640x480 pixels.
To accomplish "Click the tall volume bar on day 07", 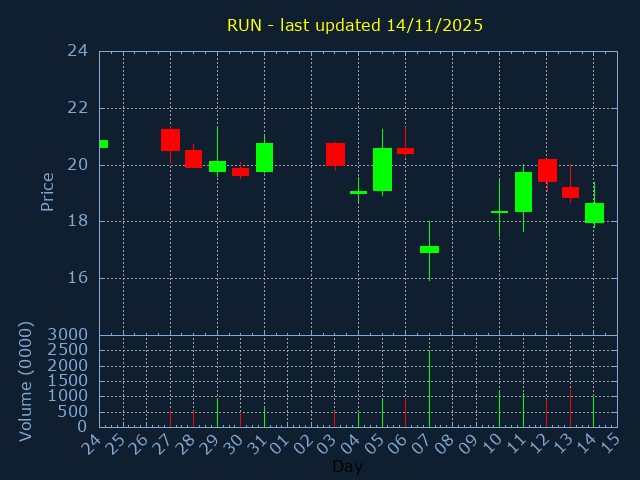I will 429,388.
